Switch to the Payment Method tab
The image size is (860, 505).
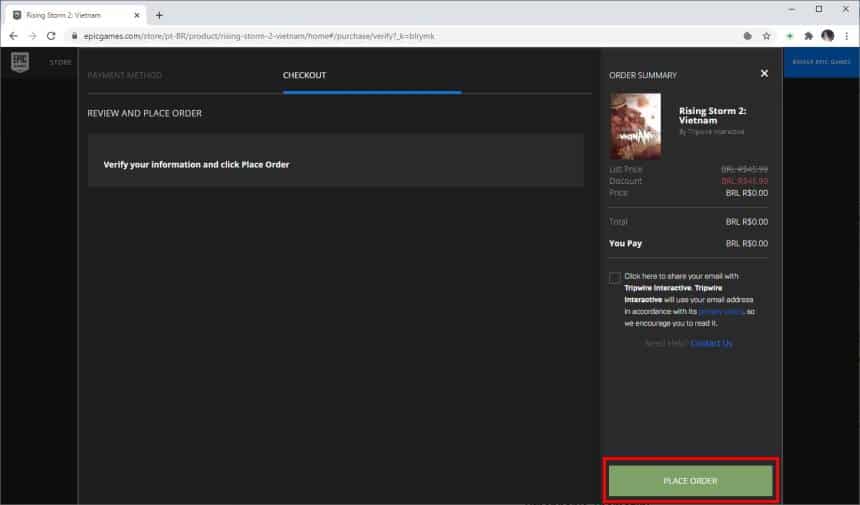point(125,75)
